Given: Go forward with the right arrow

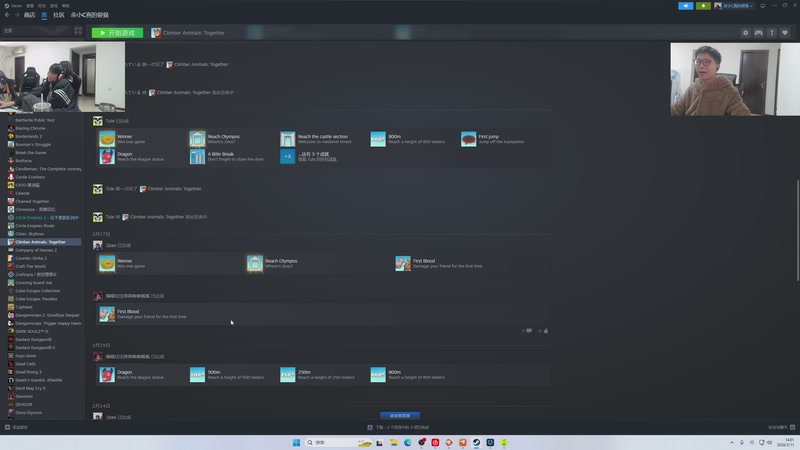Looking at the screenshot, I should click(17, 15).
